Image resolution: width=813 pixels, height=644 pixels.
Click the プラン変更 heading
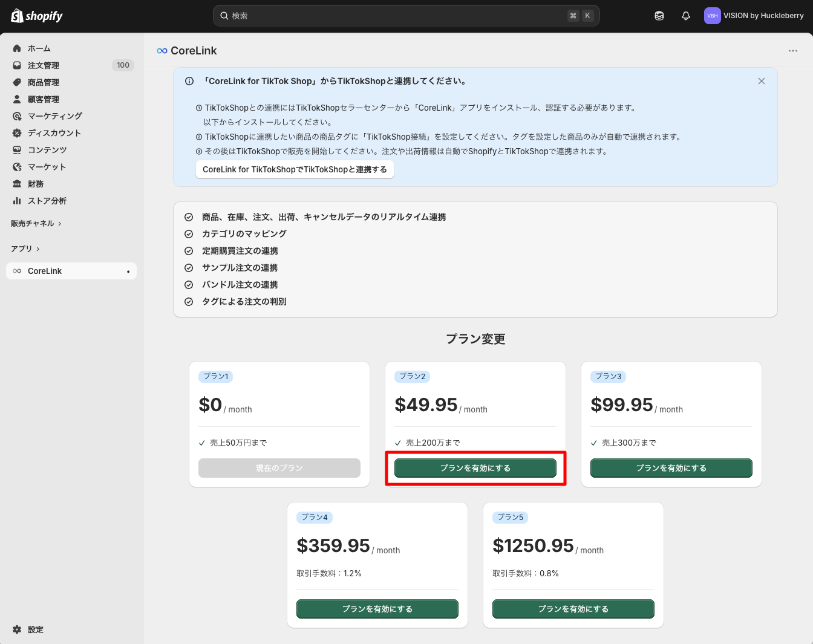click(475, 339)
